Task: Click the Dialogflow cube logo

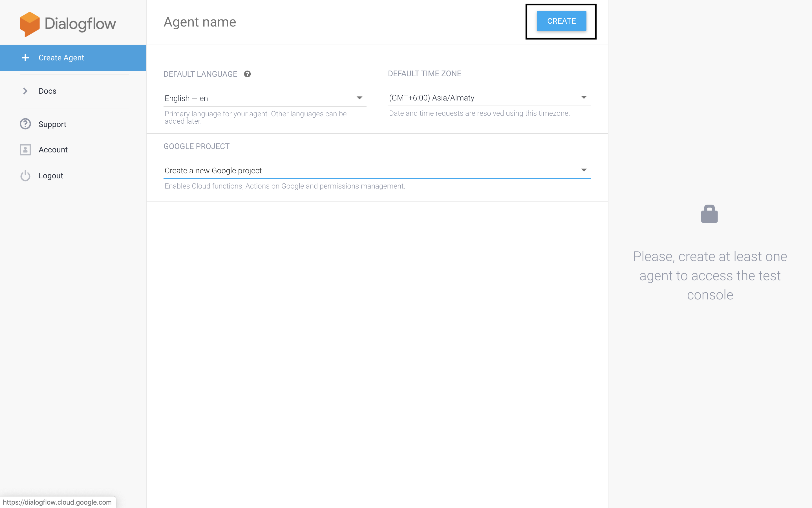Action: (30, 24)
